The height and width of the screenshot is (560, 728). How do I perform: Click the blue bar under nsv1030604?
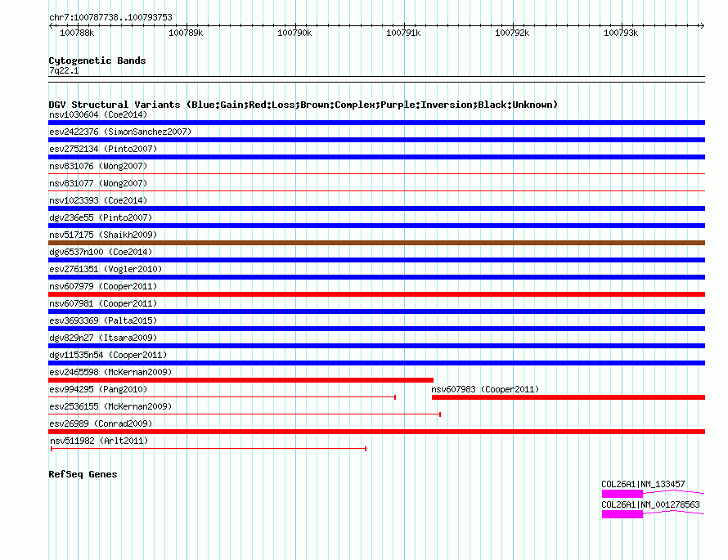coord(376,123)
